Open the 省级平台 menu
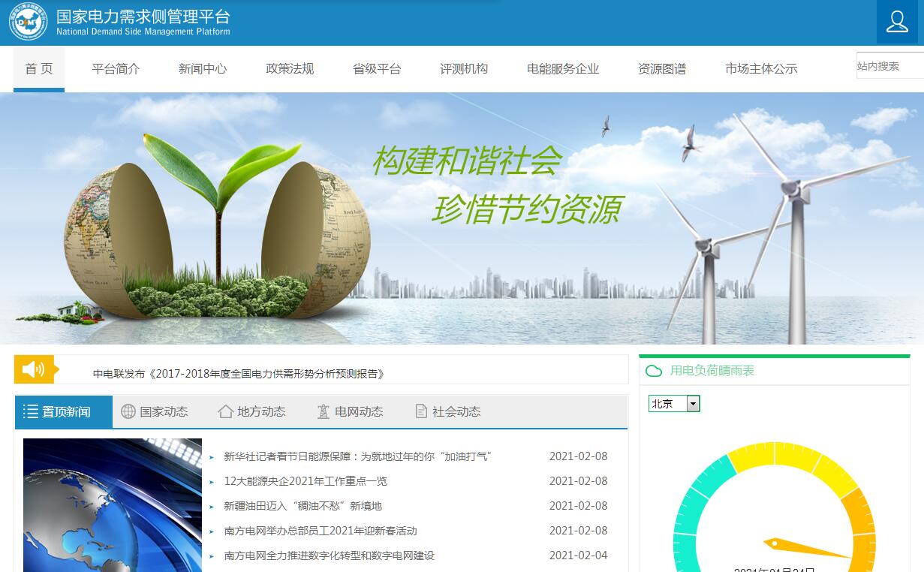924x572 pixels. tap(377, 69)
